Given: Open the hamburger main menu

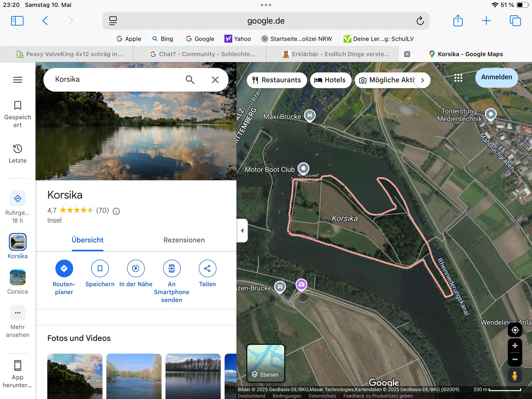Looking at the screenshot, I should pos(18,80).
